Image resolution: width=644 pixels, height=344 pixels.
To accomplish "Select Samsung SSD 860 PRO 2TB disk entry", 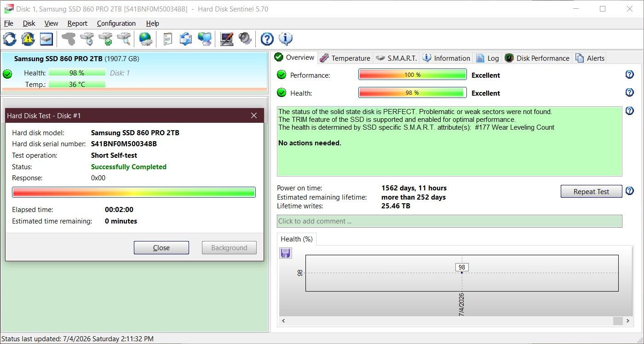I will click(x=134, y=72).
